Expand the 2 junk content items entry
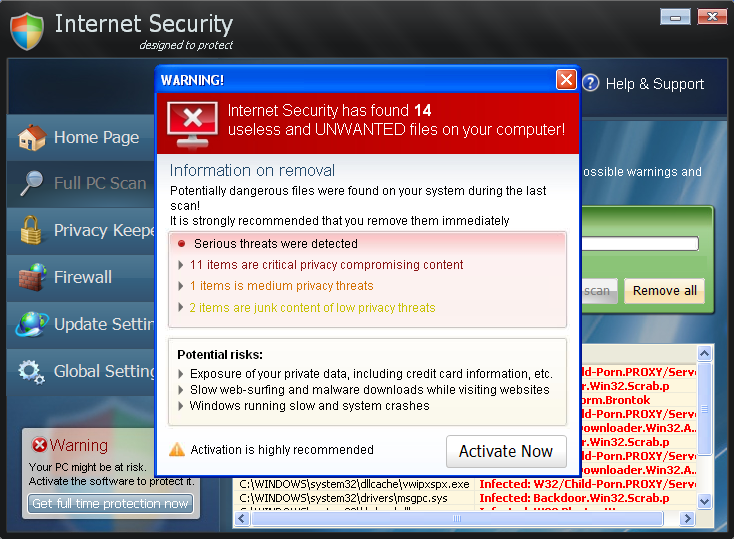 (x=181, y=308)
